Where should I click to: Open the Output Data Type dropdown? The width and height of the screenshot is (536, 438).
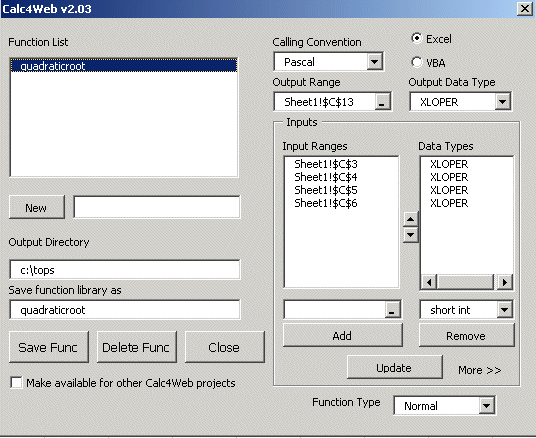point(502,102)
